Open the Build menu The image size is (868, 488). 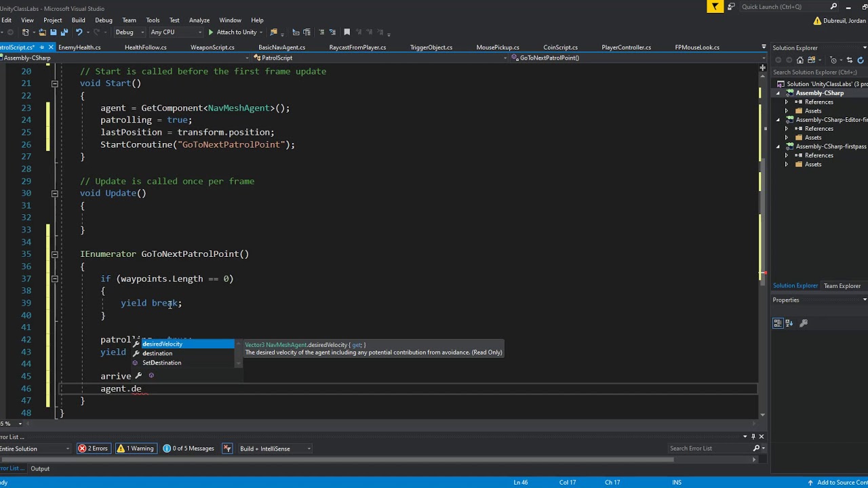tap(78, 20)
